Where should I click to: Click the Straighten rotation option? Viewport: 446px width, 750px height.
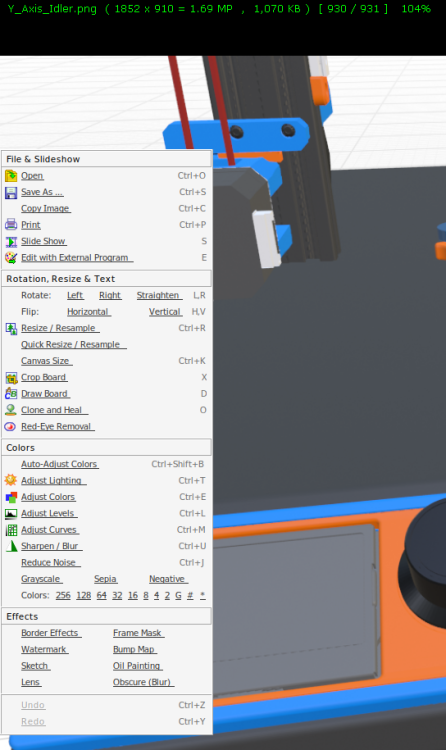point(158,295)
